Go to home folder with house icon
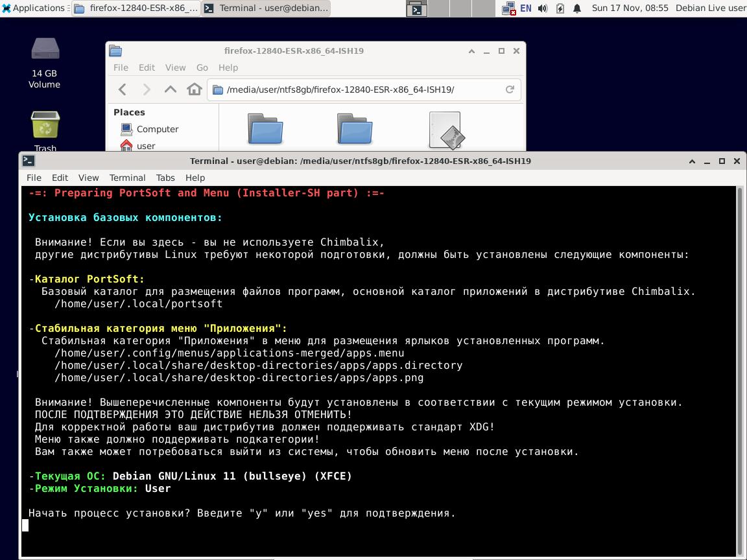 tap(195, 89)
